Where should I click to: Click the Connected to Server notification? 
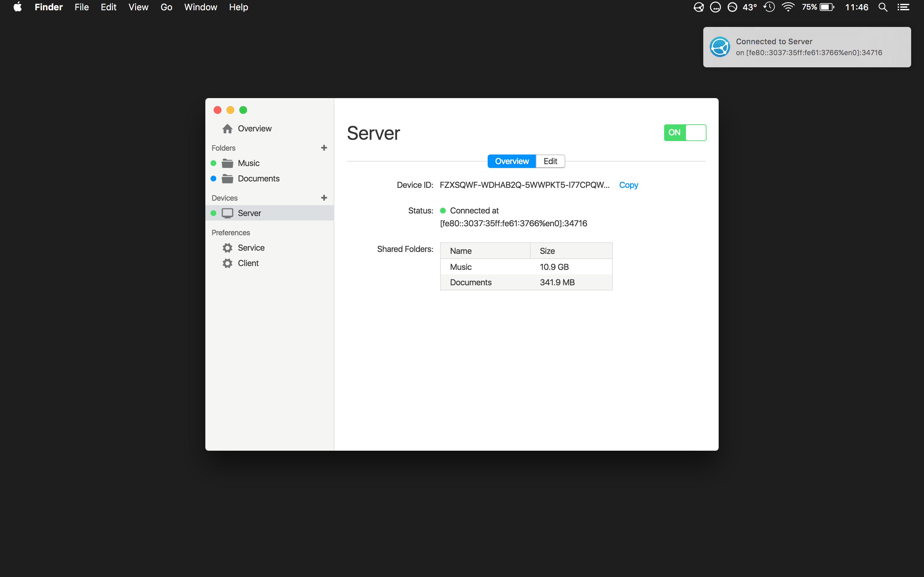click(806, 47)
